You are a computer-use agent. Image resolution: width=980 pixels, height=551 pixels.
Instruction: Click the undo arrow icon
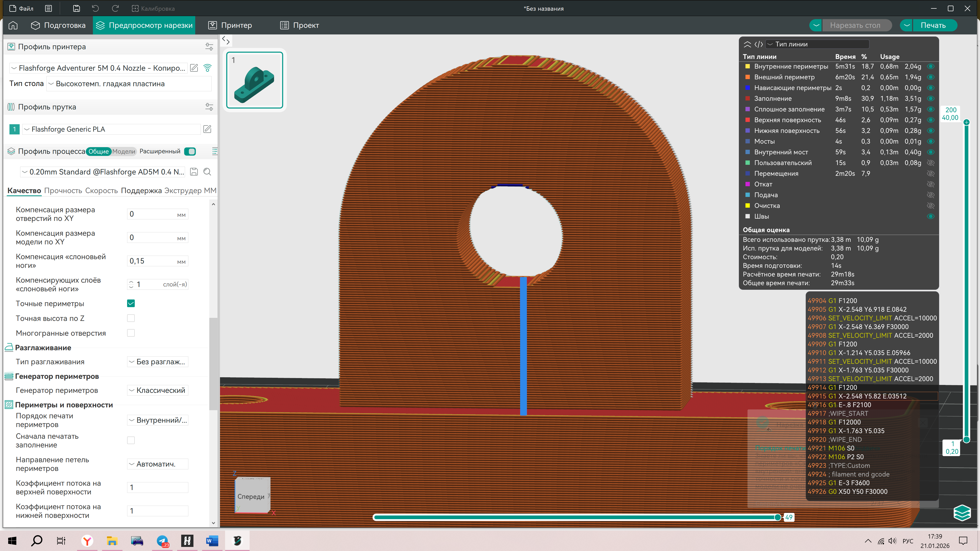[x=95, y=8]
